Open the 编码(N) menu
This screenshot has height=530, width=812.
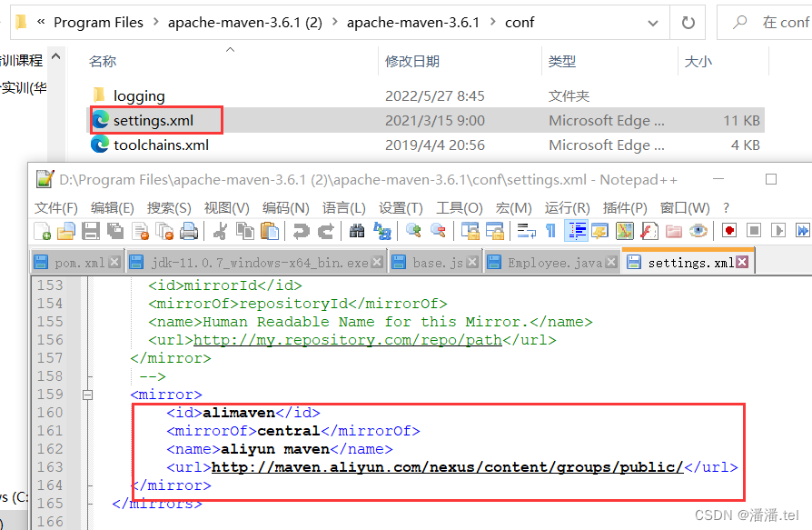(x=285, y=208)
